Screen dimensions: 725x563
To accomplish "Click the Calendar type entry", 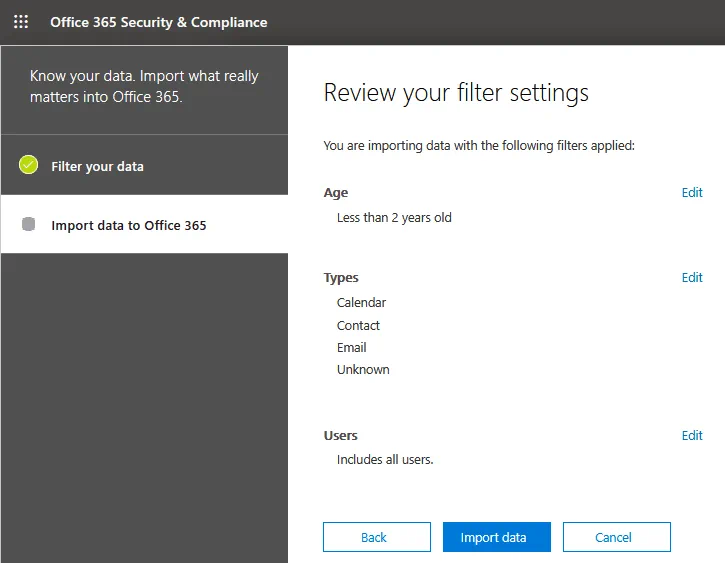I will pyautogui.click(x=361, y=302).
